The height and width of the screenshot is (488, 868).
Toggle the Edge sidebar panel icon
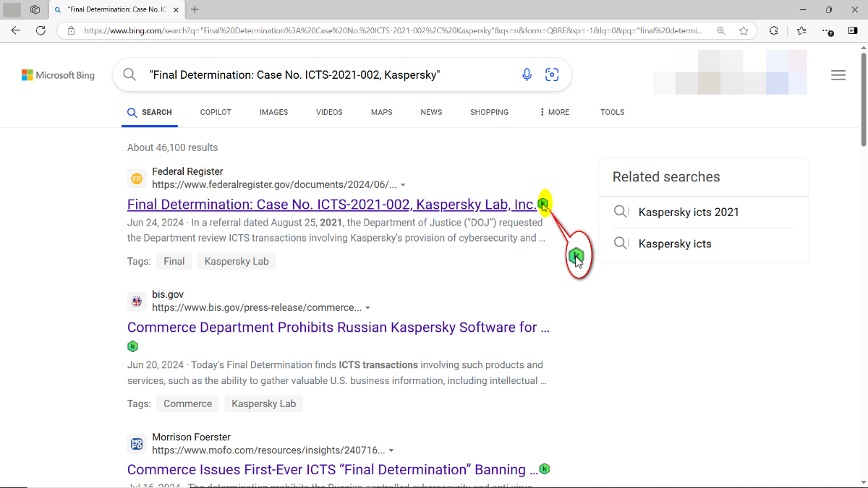click(x=853, y=30)
